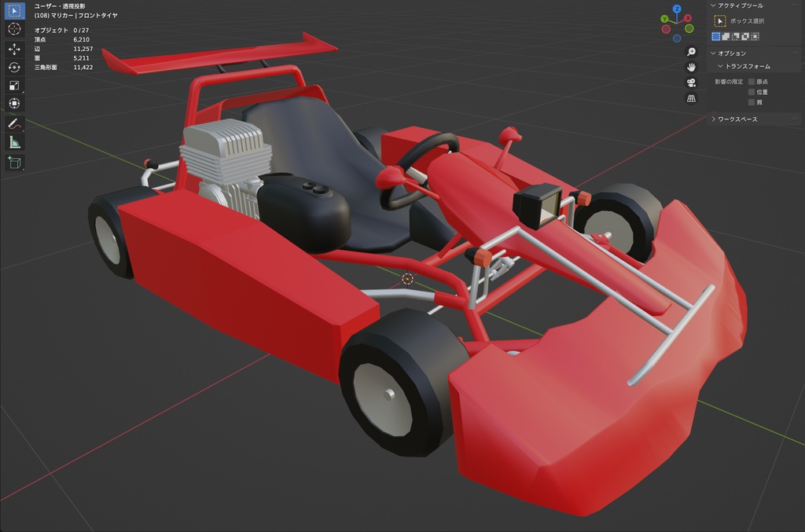Choose the Extend selection mode
Image resolution: width=805 pixels, height=532 pixels.
point(726,36)
